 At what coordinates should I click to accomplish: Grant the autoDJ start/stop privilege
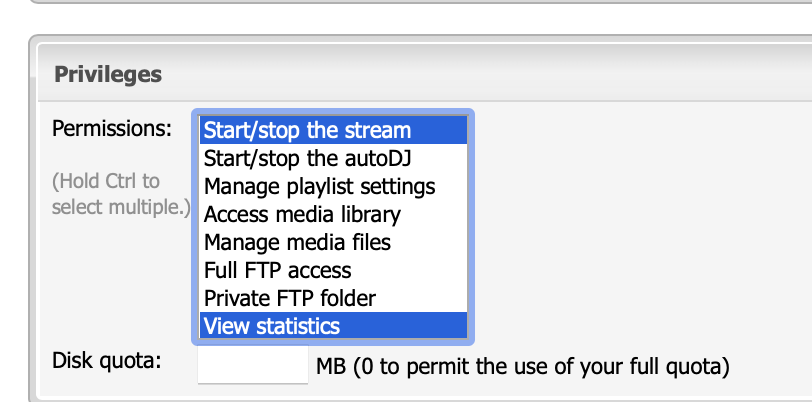pos(307,158)
